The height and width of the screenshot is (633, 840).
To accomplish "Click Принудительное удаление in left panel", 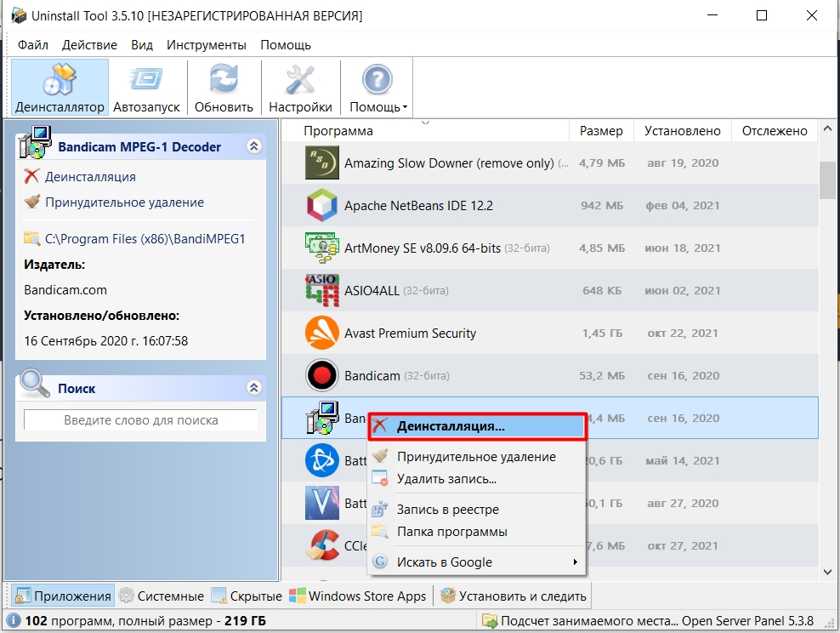I will point(124,202).
